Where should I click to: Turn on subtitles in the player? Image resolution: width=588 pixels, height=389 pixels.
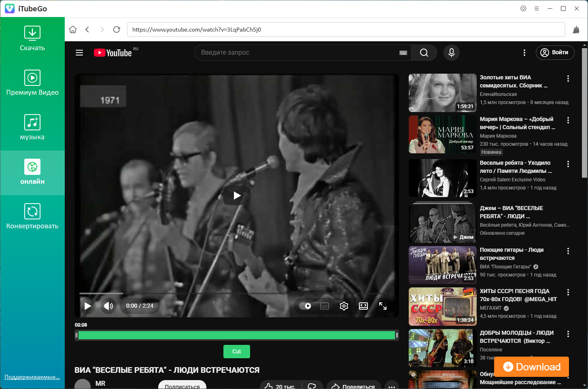(325, 306)
